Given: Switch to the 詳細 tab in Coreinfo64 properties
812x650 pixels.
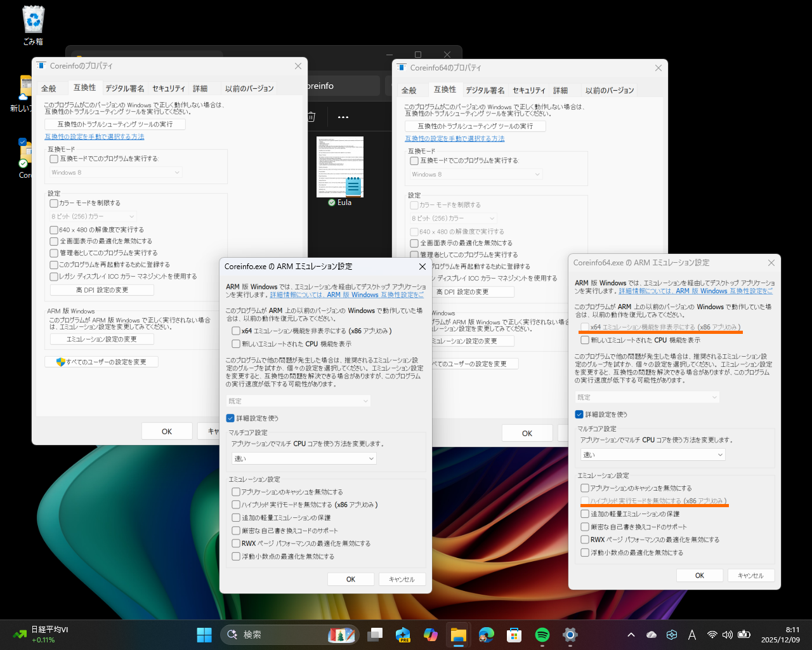Looking at the screenshot, I should (x=561, y=90).
